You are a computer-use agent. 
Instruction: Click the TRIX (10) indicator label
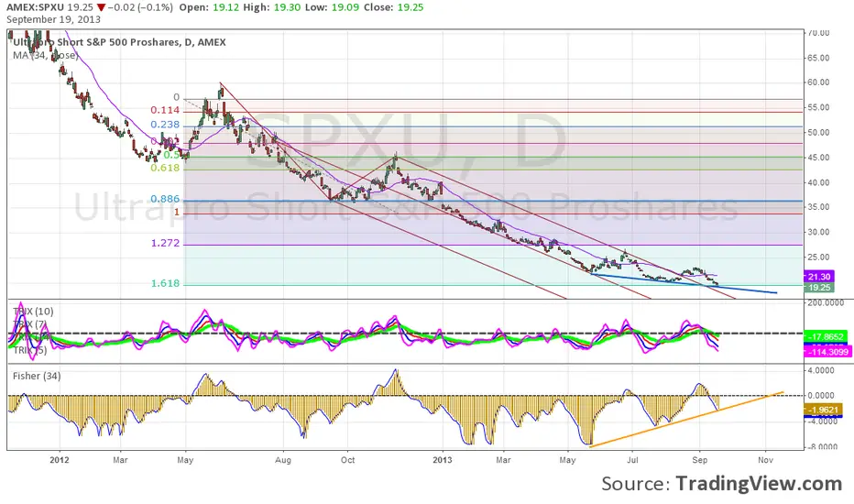pyautogui.click(x=33, y=312)
